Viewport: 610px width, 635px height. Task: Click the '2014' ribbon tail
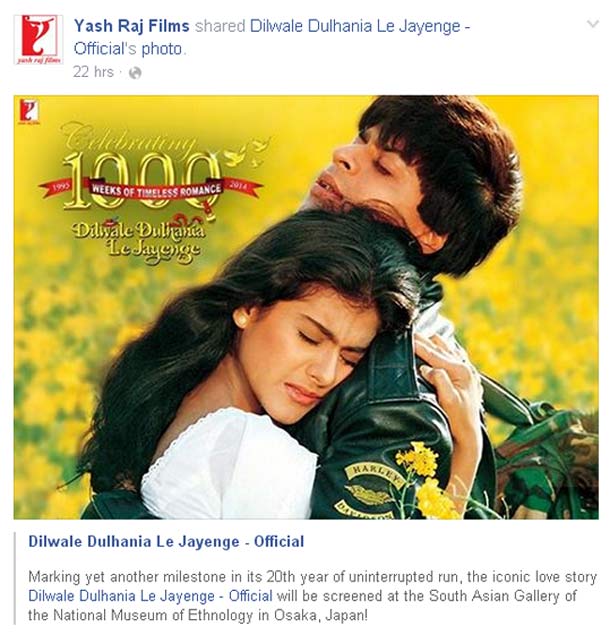[x=242, y=187]
